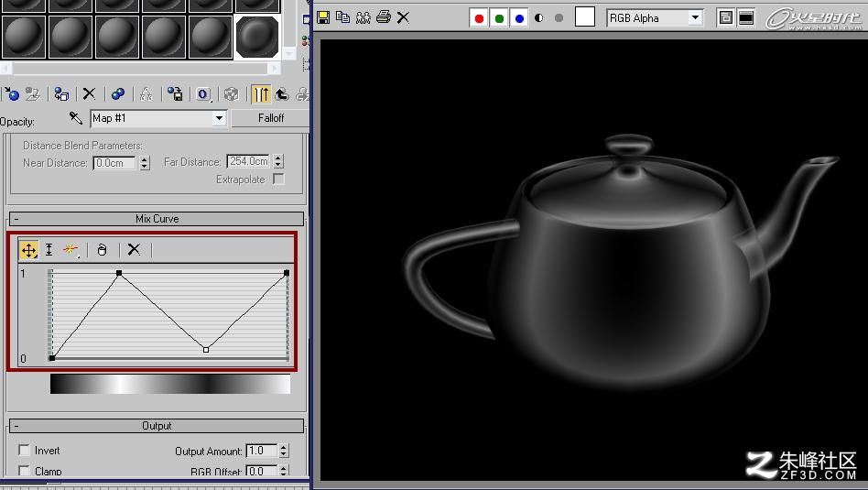Click the Near Distance value field

114,163
